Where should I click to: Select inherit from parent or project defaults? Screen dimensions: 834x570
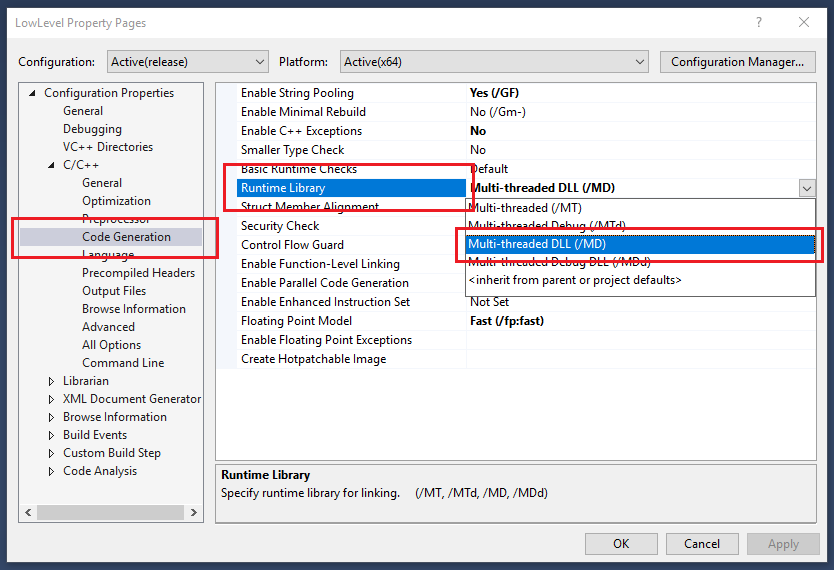(x=575, y=280)
